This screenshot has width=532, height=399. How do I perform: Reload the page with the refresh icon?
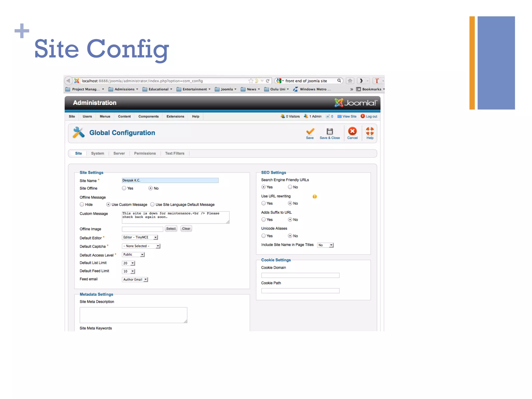click(x=268, y=81)
